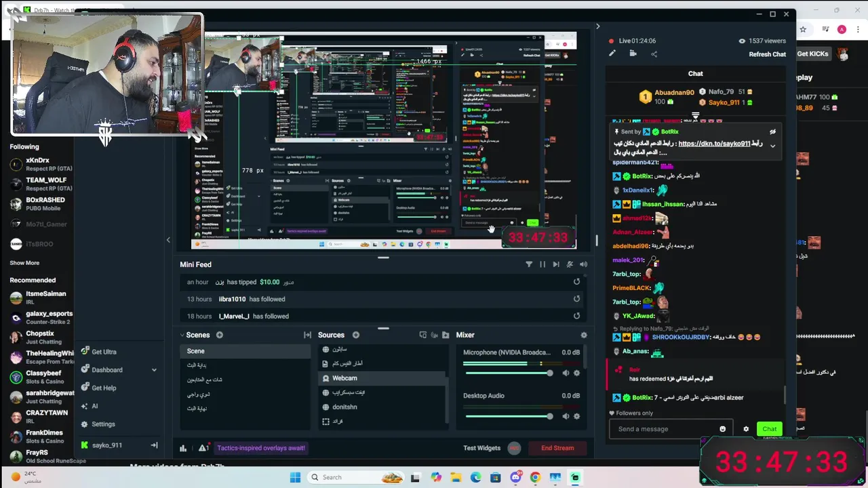Replay the I_MarveL_I follow alert
This screenshot has height=488, width=868.
pyautogui.click(x=576, y=316)
